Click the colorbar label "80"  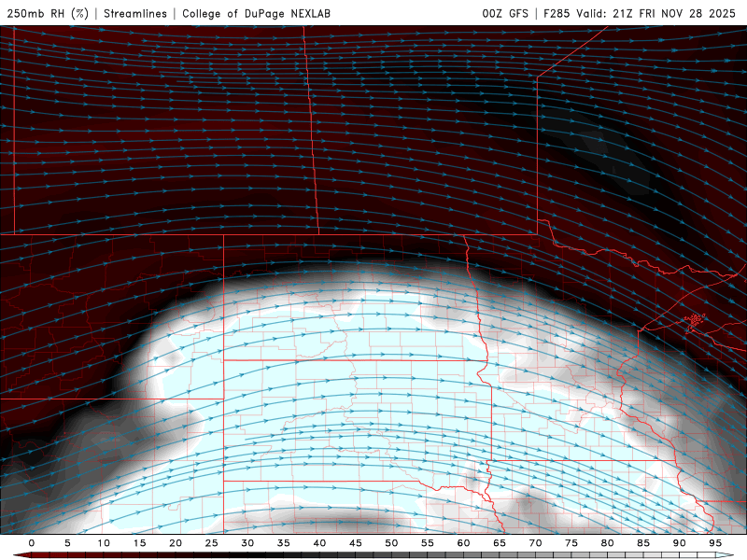click(608, 543)
